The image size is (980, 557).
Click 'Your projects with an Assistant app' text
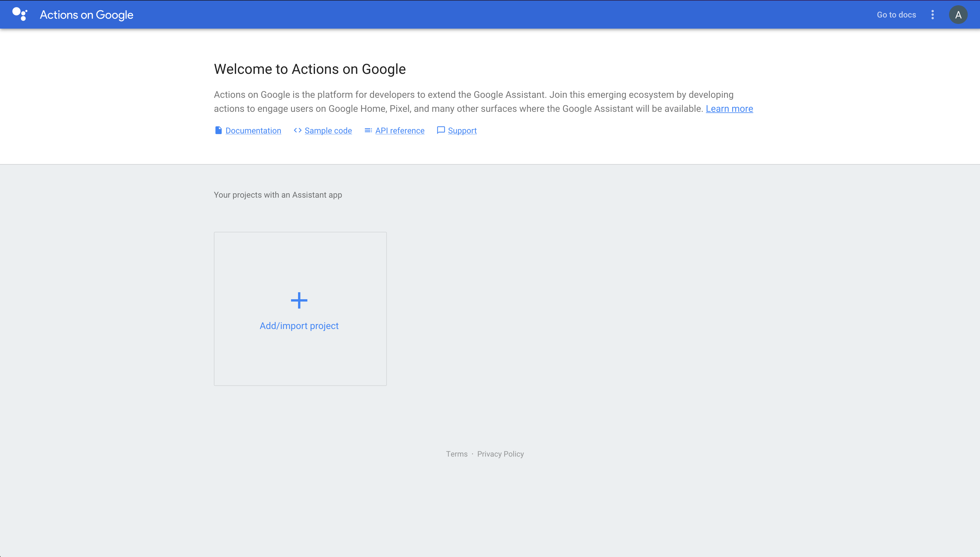(278, 195)
